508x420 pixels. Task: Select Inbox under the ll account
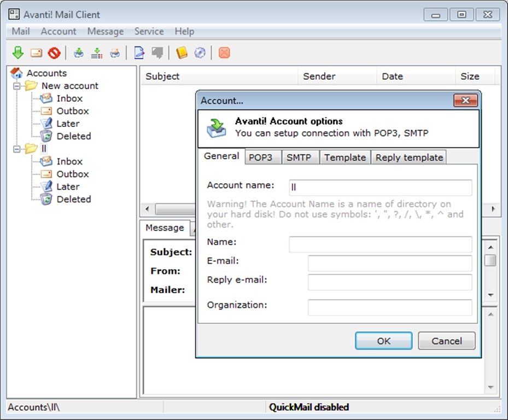pos(69,161)
